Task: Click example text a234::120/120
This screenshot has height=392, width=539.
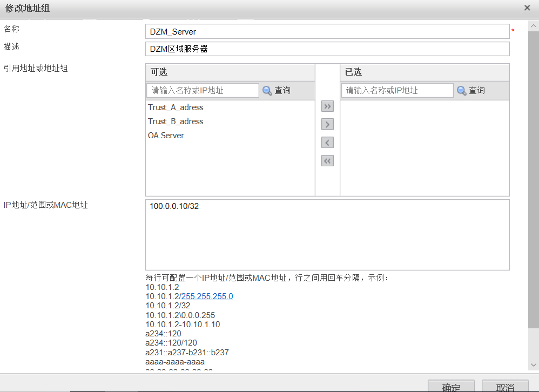Action: point(171,343)
